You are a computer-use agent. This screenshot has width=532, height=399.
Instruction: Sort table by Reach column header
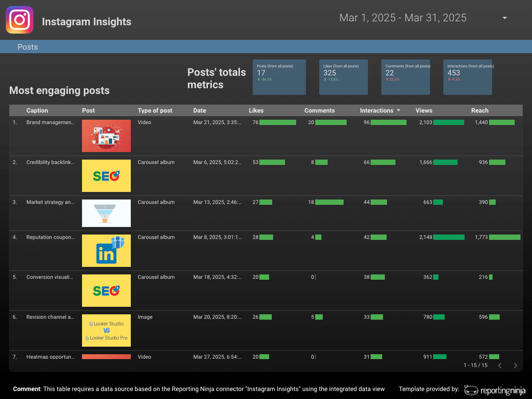[x=480, y=110]
